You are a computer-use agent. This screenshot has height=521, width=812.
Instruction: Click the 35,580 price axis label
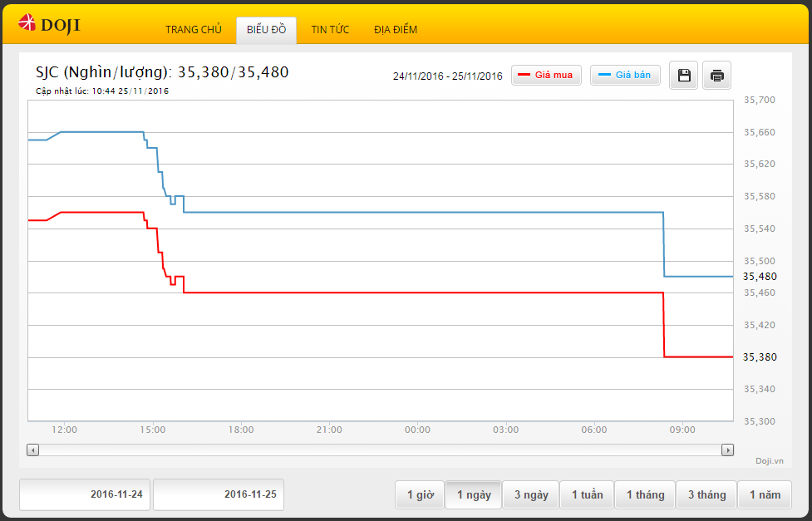click(x=760, y=197)
